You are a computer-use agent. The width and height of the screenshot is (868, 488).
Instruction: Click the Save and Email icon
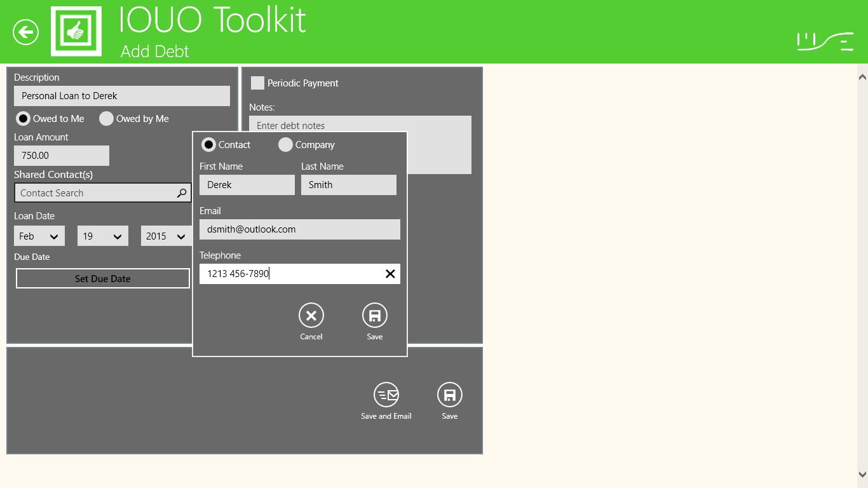[x=386, y=395]
